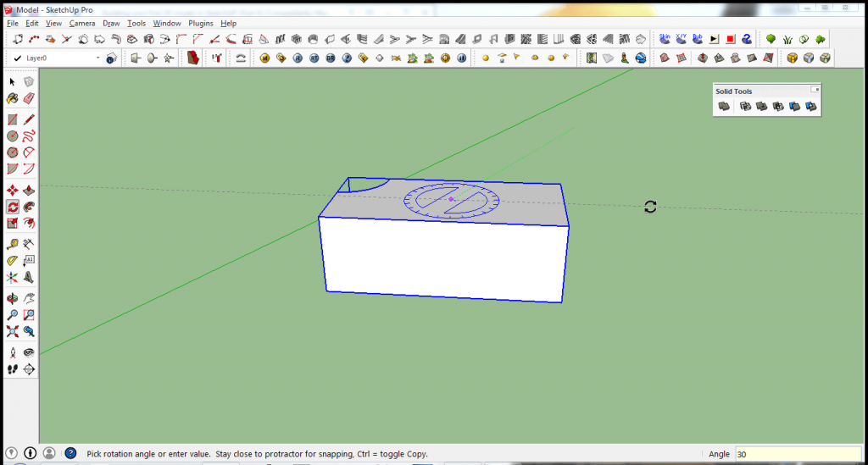The image size is (868, 465).
Task: Click the green tree plugin icon
Action: [771, 39]
